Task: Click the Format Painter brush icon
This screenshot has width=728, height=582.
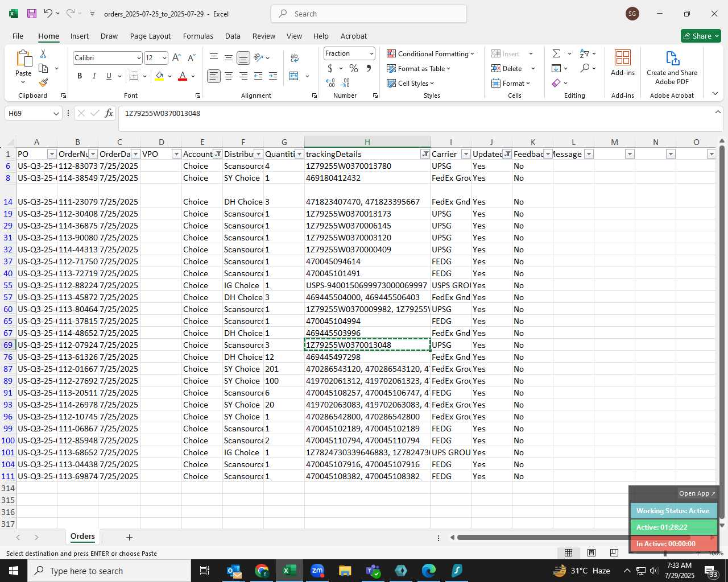Action: [x=43, y=82]
